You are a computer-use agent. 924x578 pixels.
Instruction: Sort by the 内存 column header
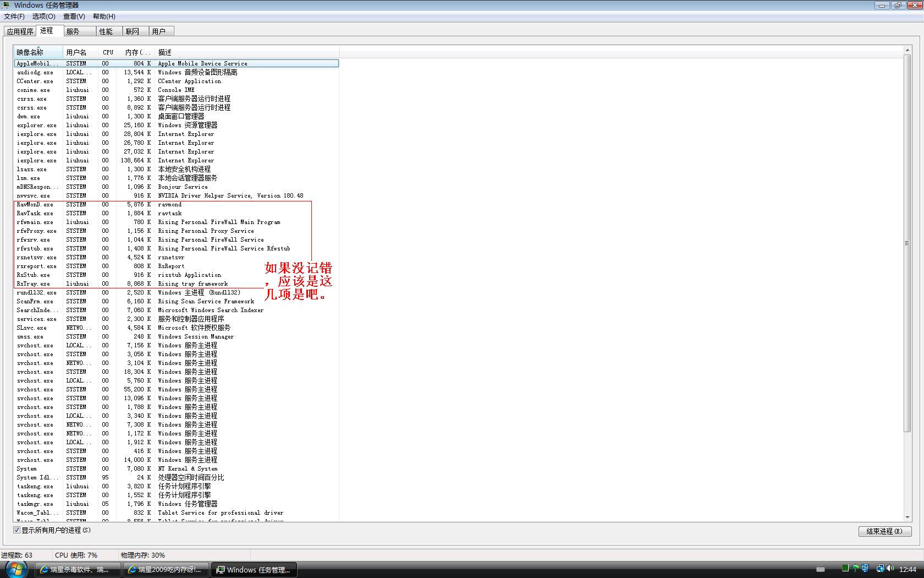(137, 52)
